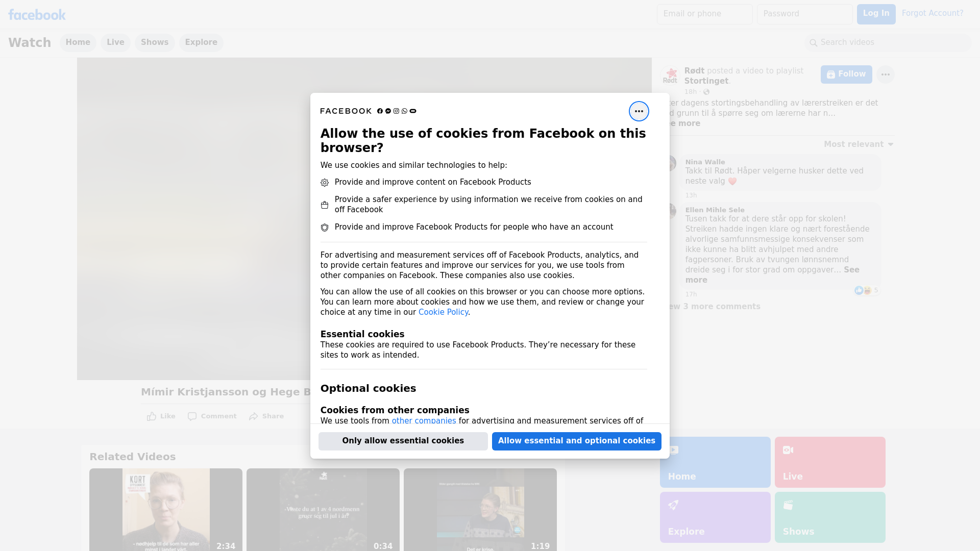Click the globe privacy icon on post
The image size is (980, 551).
point(706,92)
